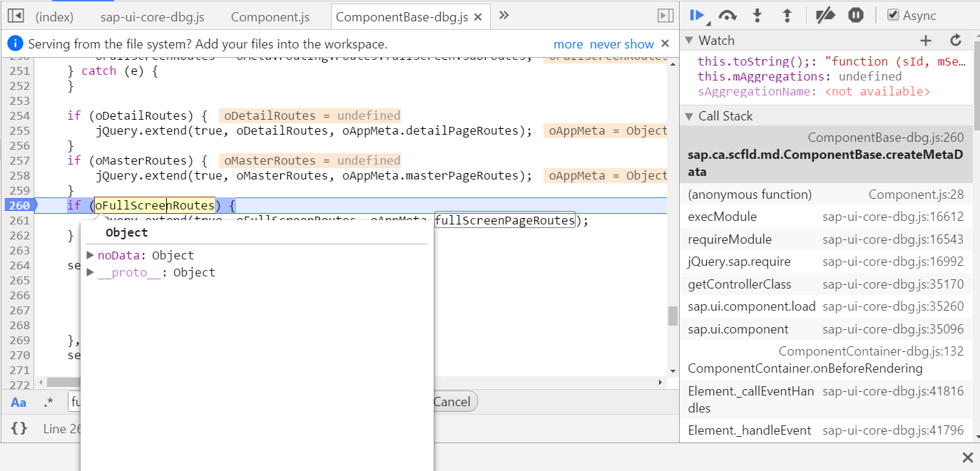Screen dimensions: 980x471
Task: Toggle case-sensitive search with Aa
Action: (x=18, y=401)
